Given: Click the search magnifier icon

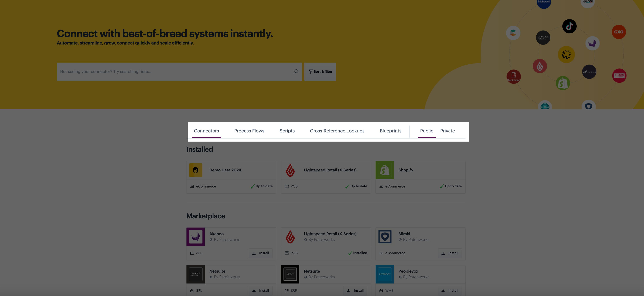Looking at the screenshot, I should tap(296, 71).
